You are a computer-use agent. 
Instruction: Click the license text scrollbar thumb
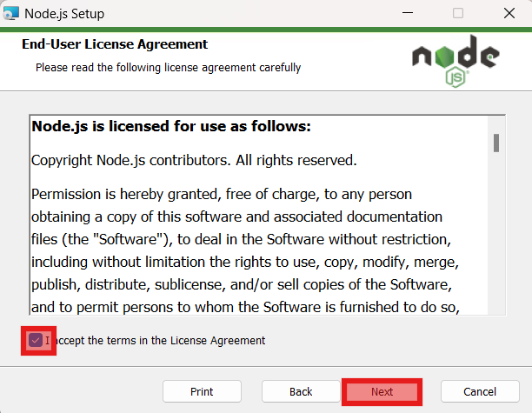tap(495, 143)
